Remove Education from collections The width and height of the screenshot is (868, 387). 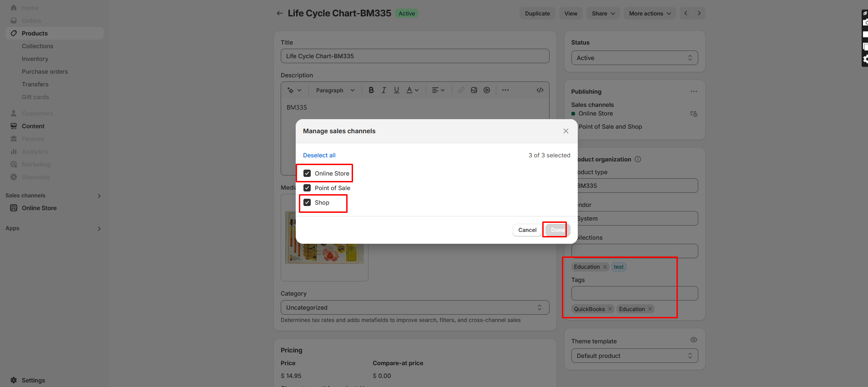click(605, 267)
